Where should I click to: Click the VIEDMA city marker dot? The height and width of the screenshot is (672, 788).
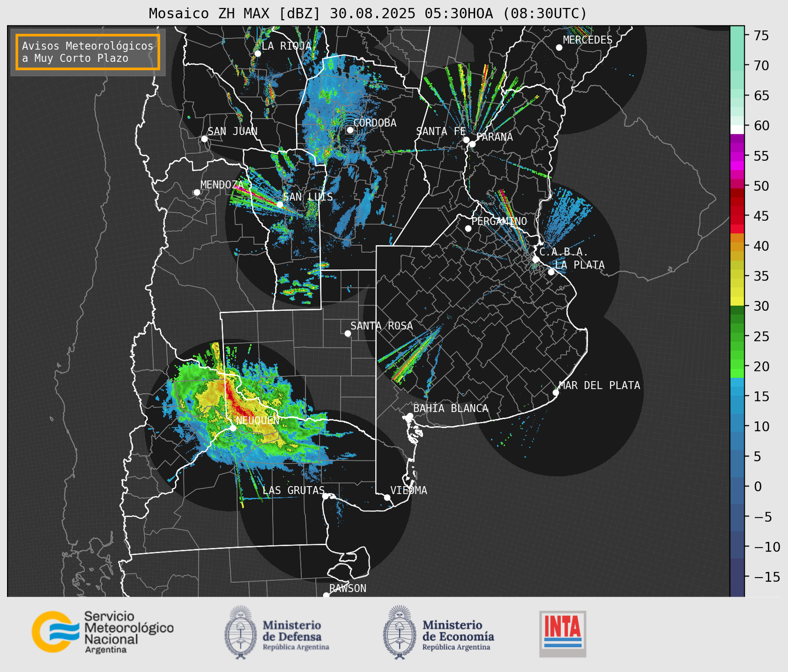387,497
